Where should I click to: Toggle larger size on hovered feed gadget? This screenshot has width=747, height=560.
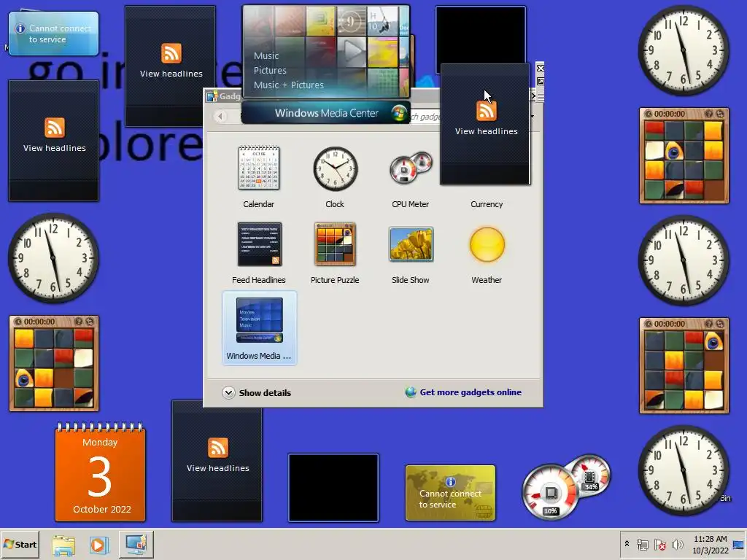[x=541, y=82]
